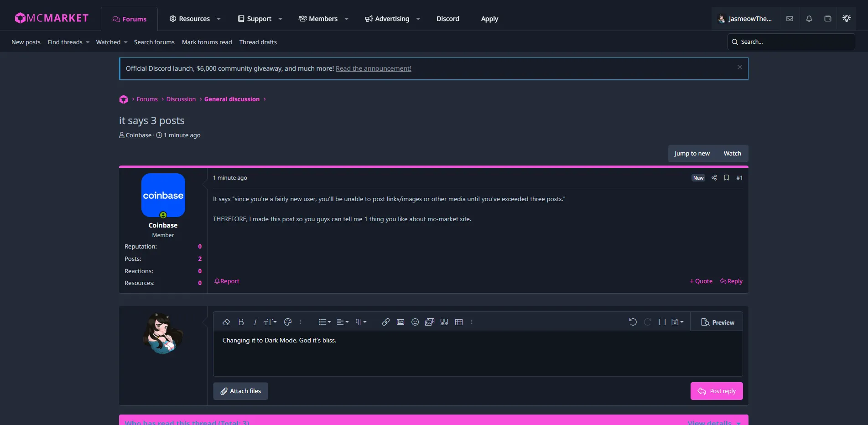Click Mark forums read

207,42
